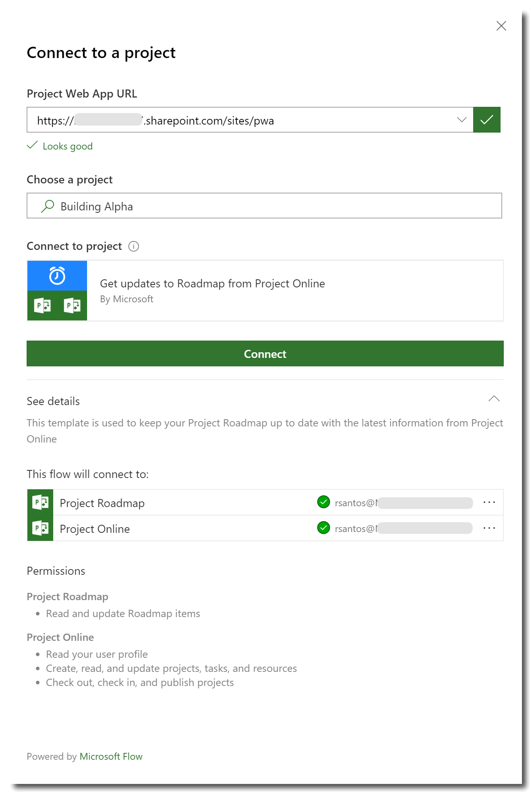
Task: Select the Get updates to Roadmap flow template
Action: click(x=265, y=291)
